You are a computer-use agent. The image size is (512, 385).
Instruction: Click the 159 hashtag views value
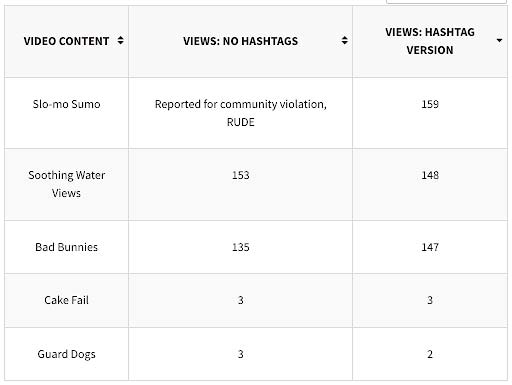pyautogui.click(x=430, y=104)
